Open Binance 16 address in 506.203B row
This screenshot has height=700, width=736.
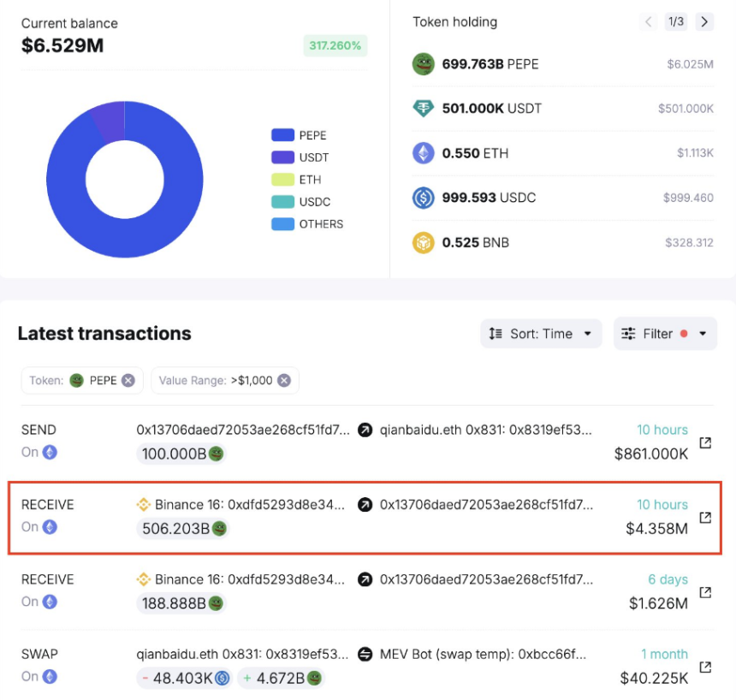pos(242,504)
